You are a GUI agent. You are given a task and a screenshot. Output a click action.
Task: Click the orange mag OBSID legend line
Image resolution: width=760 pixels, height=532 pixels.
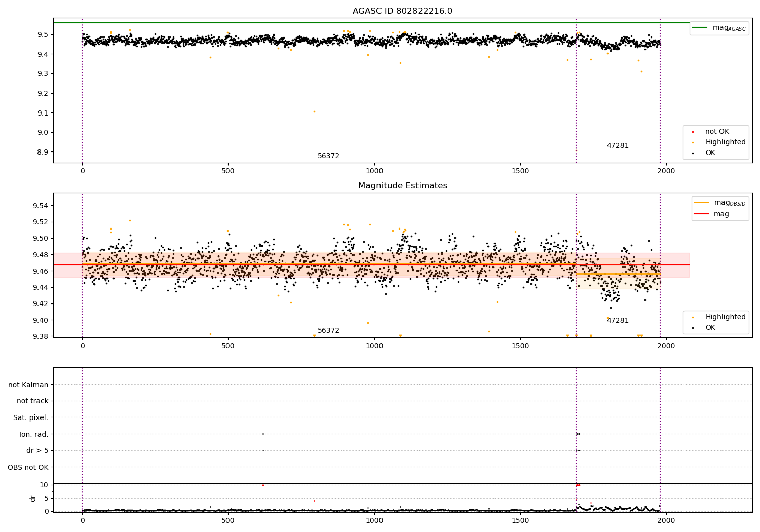(702, 203)
